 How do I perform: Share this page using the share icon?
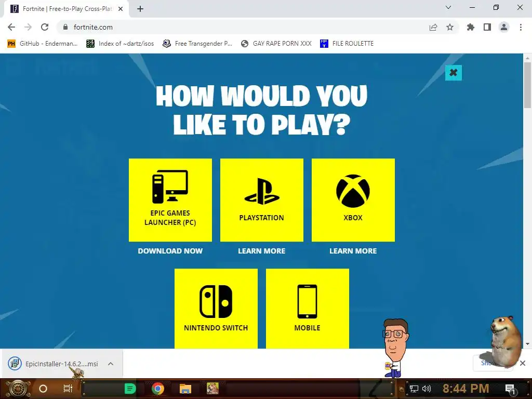(x=433, y=27)
